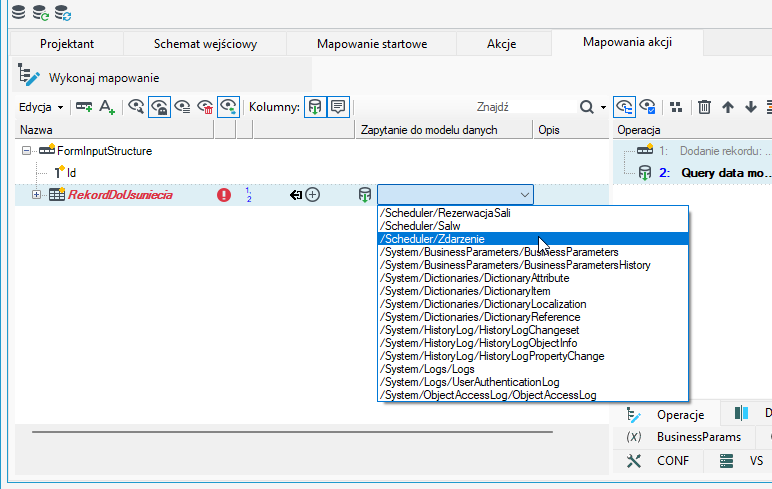Move operation down with down arrow
This screenshot has height=489, width=772.
click(x=750, y=107)
